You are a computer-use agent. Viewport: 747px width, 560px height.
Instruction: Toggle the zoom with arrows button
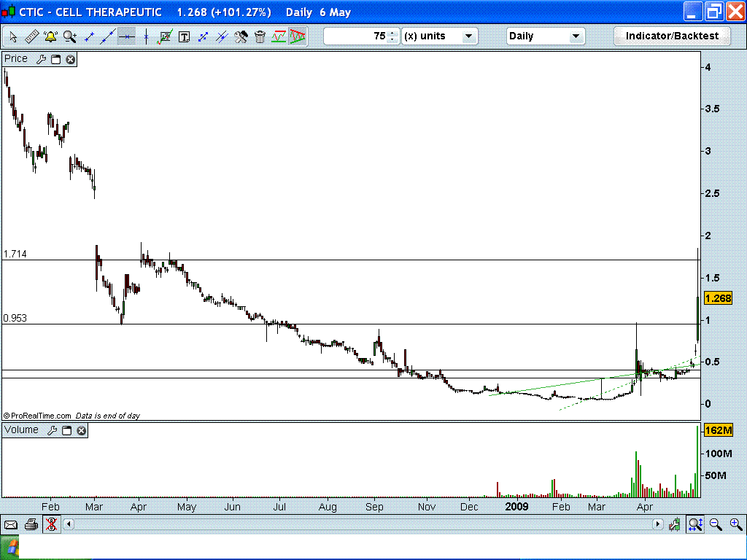point(695,525)
